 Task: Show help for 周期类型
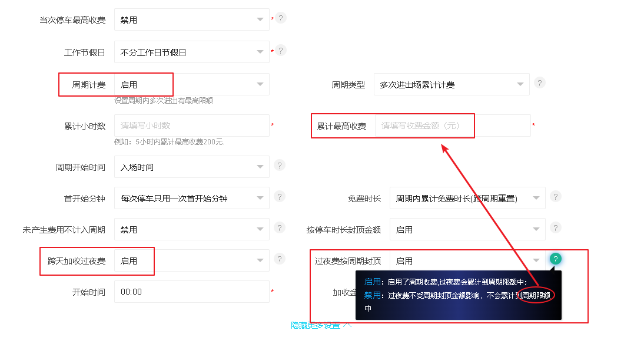pos(540,83)
